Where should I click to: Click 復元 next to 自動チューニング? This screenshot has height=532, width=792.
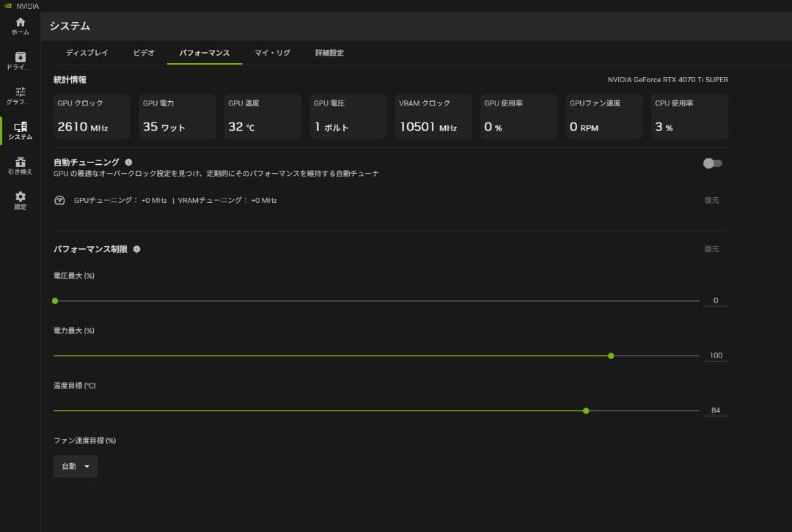click(x=710, y=199)
